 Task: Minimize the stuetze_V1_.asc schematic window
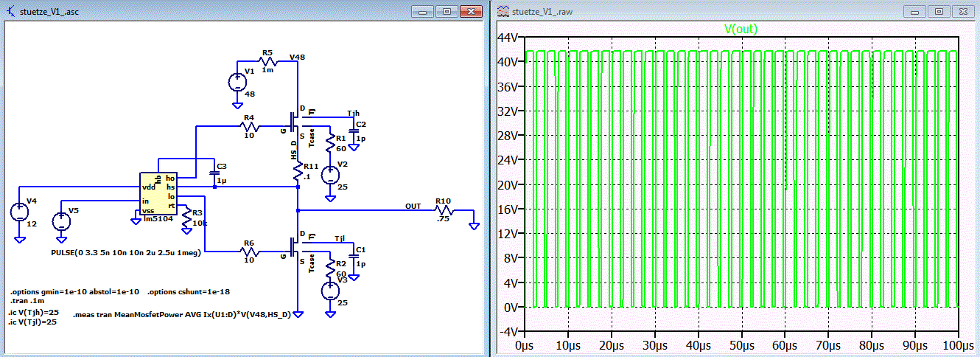pos(424,11)
